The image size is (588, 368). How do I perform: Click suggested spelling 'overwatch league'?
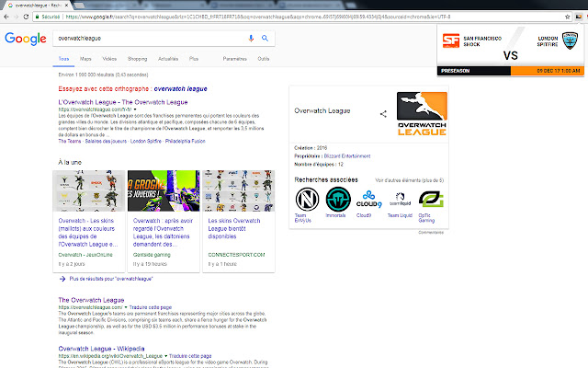pyautogui.click(x=180, y=89)
